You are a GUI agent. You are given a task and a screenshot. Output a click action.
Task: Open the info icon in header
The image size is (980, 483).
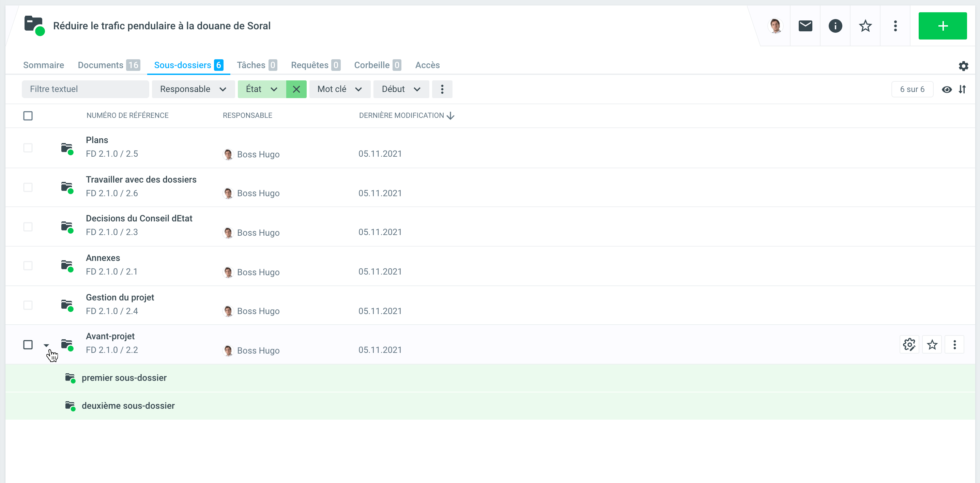835,26
